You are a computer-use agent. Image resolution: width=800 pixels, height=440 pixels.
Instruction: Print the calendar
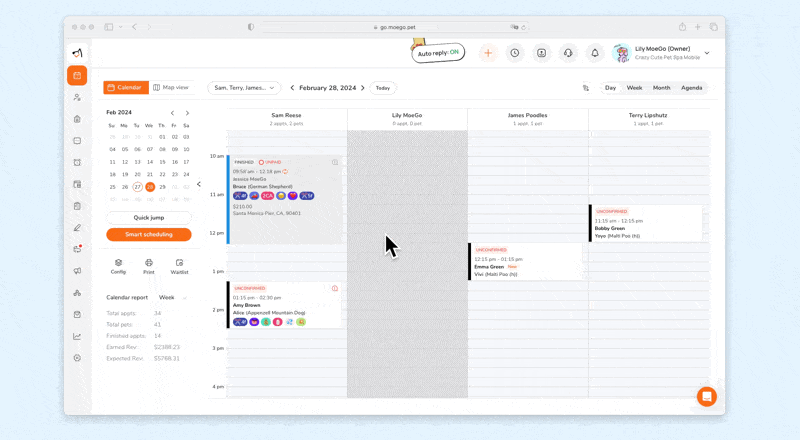(x=148, y=266)
